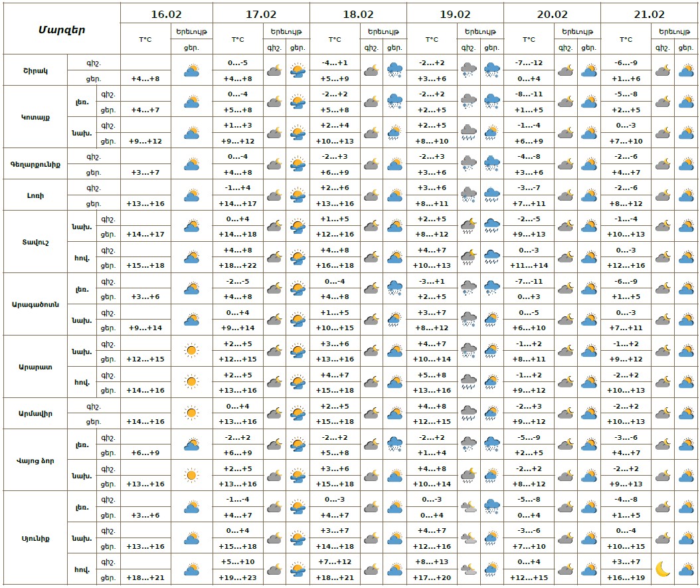Screen dimensions: 700x588
Task: Click the +18...+22 temperature cell in Տավուշ
Action: (x=238, y=265)
